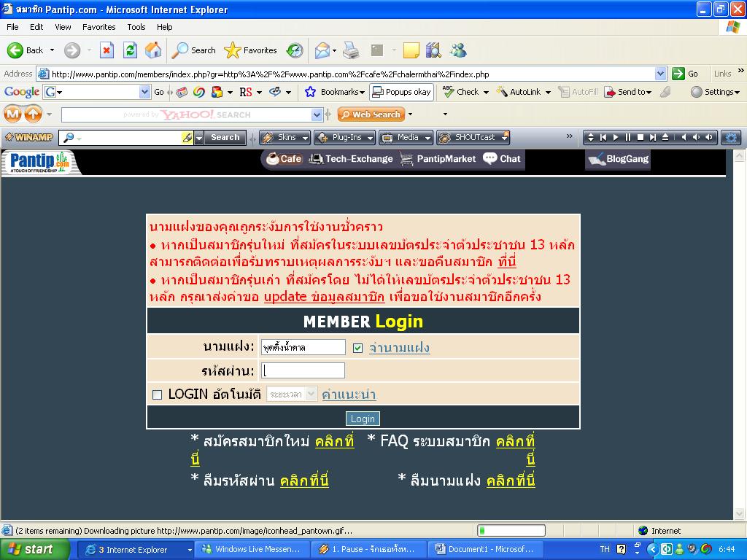
Task: Open Bookmarks dropdown in Google toolbar
Action: tap(334, 92)
